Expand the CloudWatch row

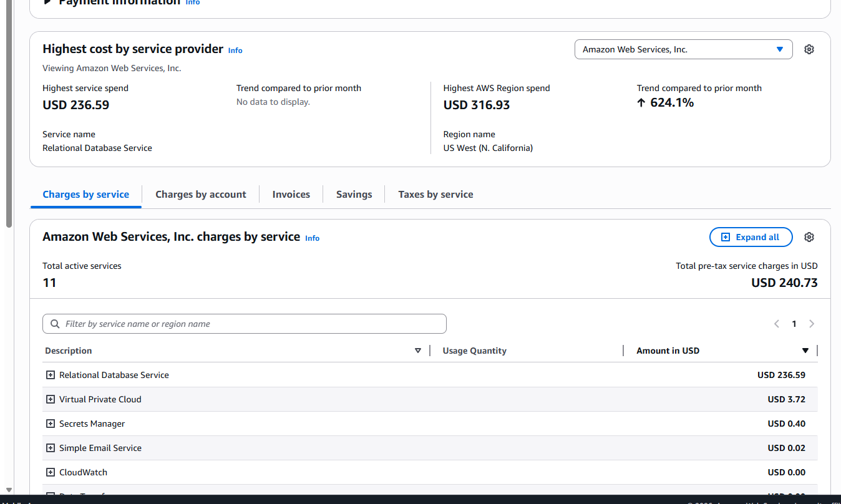point(51,472)
